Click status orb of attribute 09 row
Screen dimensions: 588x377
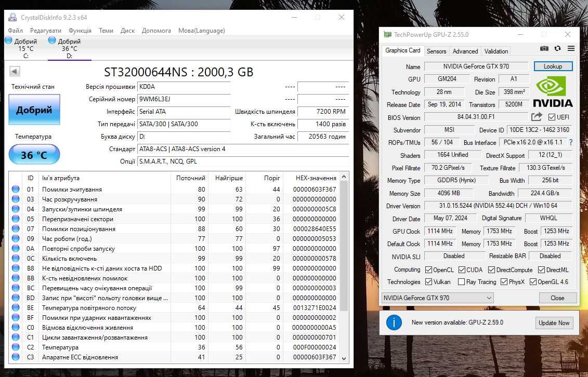coord(16,238)
